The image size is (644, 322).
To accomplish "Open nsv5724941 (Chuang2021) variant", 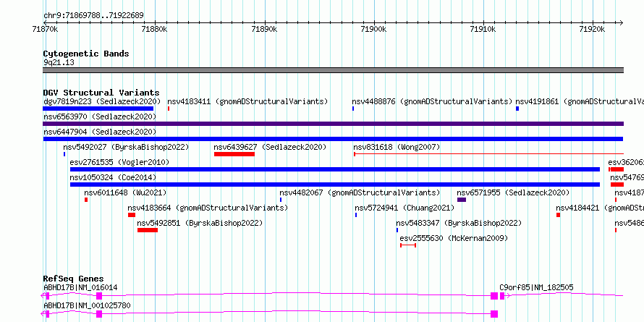I will click(404, 208).
